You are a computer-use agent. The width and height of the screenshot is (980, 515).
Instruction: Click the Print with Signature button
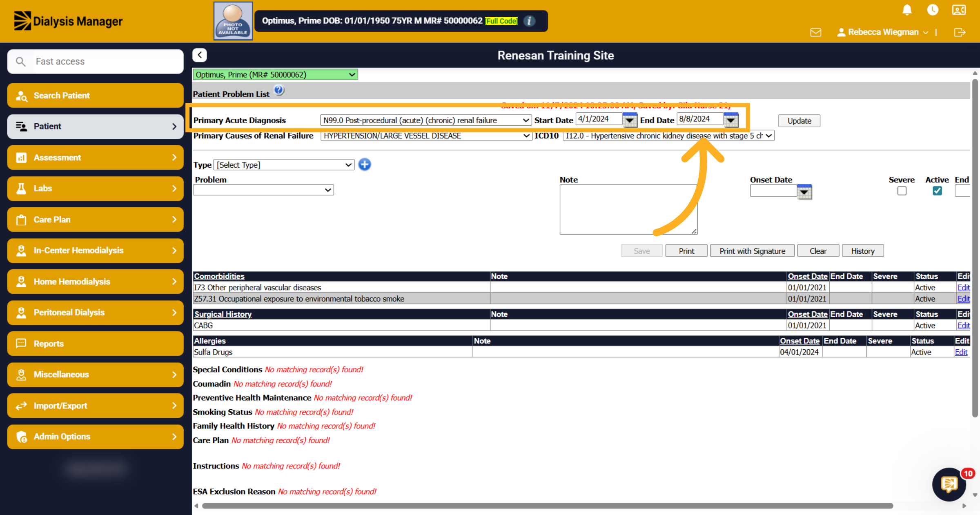(752, 251)
